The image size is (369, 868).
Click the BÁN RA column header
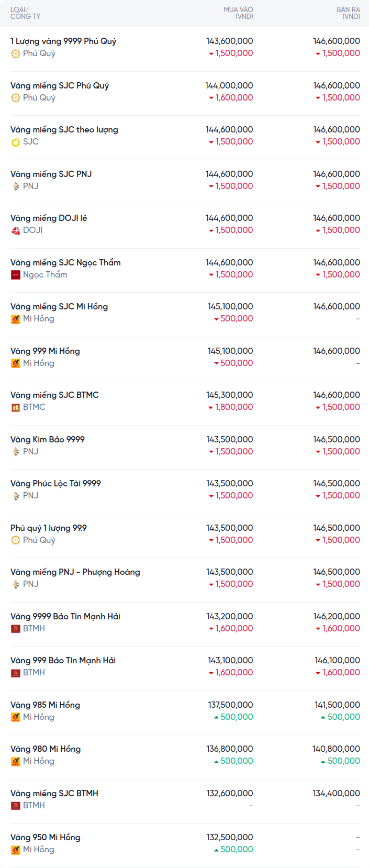pyautogui.click(x=348, y=13)
